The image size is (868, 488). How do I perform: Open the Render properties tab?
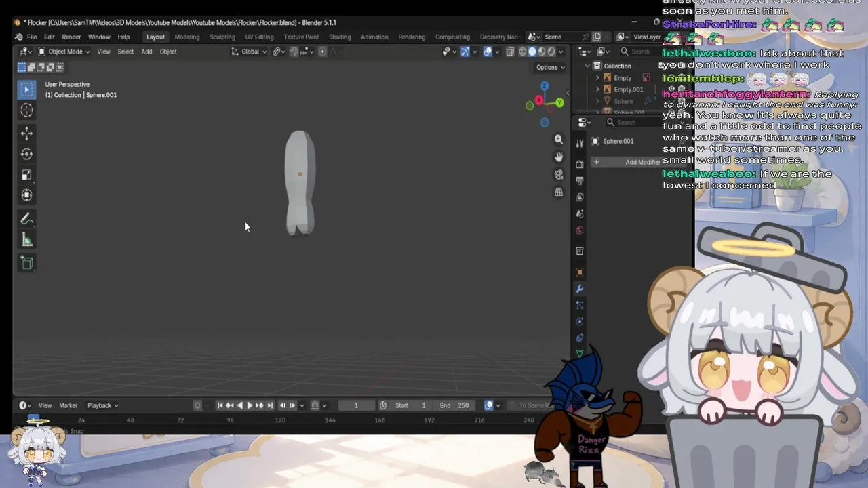pos(580,164)
